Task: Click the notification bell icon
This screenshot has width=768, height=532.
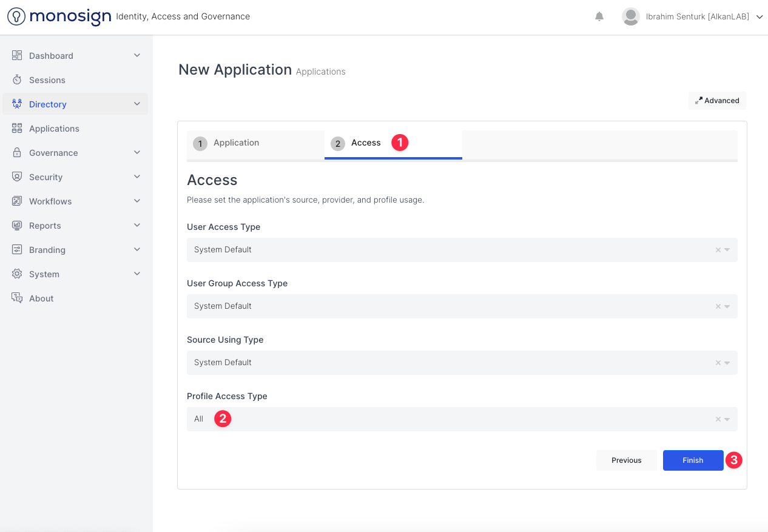Action: pos(599,16)
